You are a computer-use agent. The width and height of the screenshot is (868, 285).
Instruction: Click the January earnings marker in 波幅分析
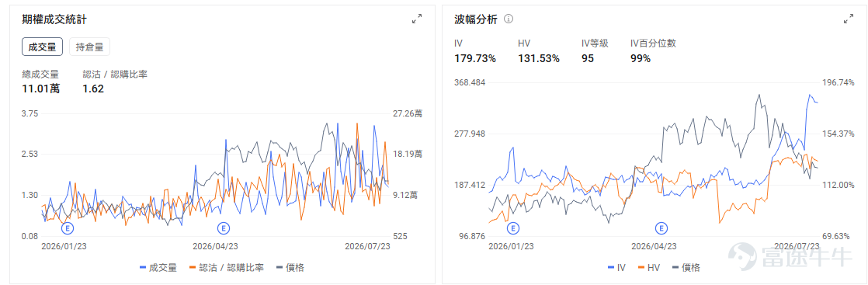point(513,228)
